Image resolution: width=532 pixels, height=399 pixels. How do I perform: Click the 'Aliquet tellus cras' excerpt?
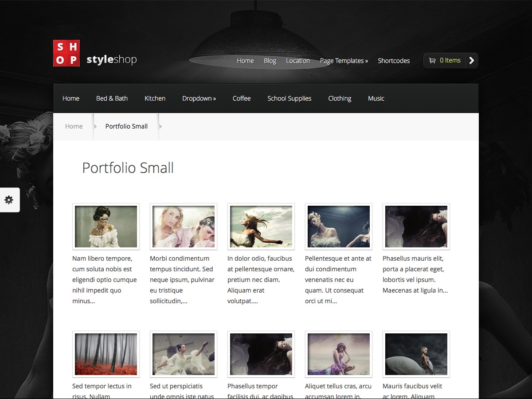point(338,391)
